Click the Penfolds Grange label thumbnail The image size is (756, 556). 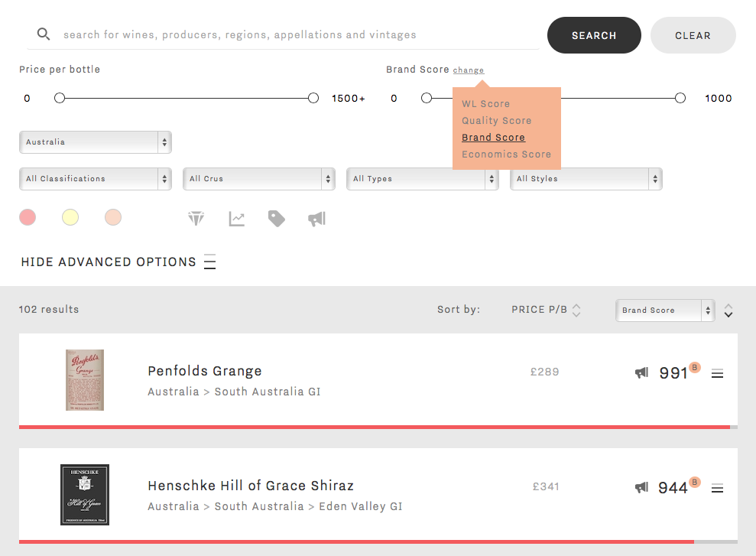click(85, 380)
